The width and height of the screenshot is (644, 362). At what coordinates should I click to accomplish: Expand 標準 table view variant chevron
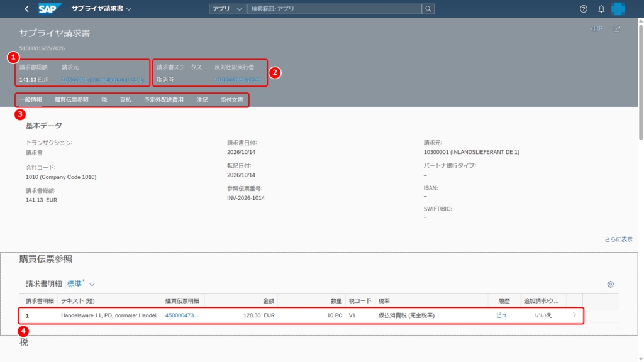point(92,285)
